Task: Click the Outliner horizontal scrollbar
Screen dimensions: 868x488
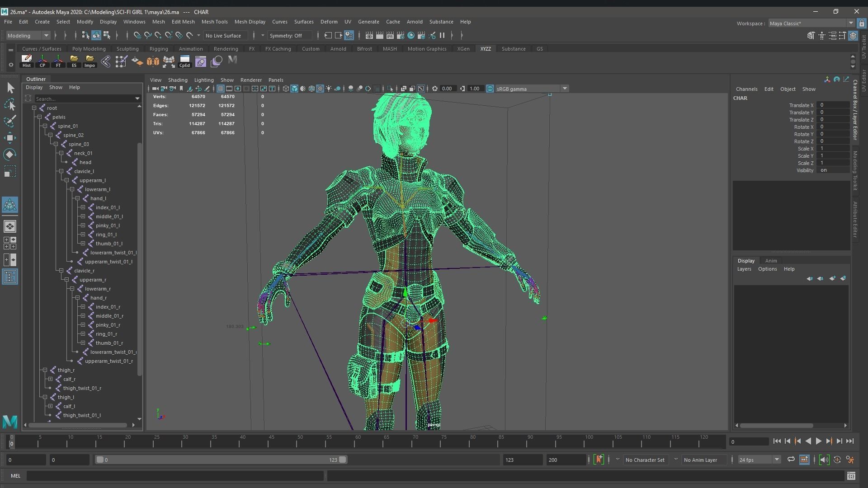Action: pos(77,425)
